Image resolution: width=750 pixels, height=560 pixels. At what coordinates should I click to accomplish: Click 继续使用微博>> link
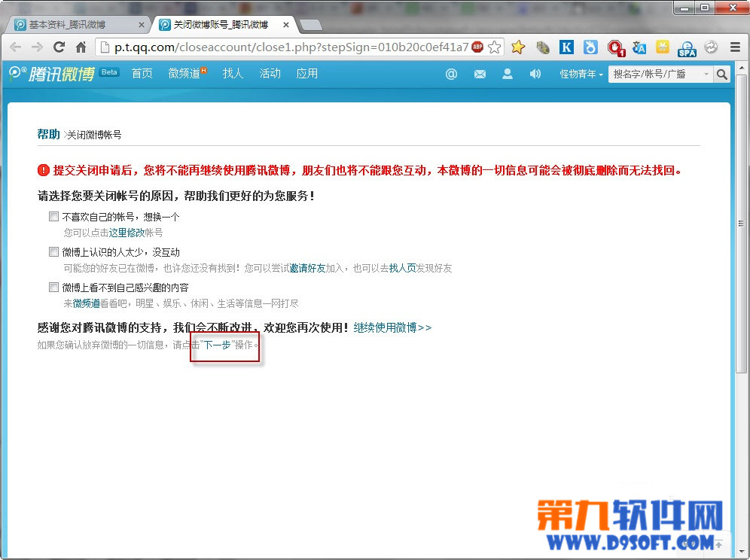click(x=392, y=327)
